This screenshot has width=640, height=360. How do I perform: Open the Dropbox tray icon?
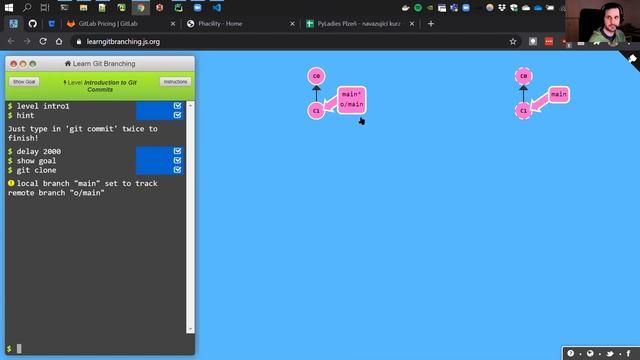[502, 7]
